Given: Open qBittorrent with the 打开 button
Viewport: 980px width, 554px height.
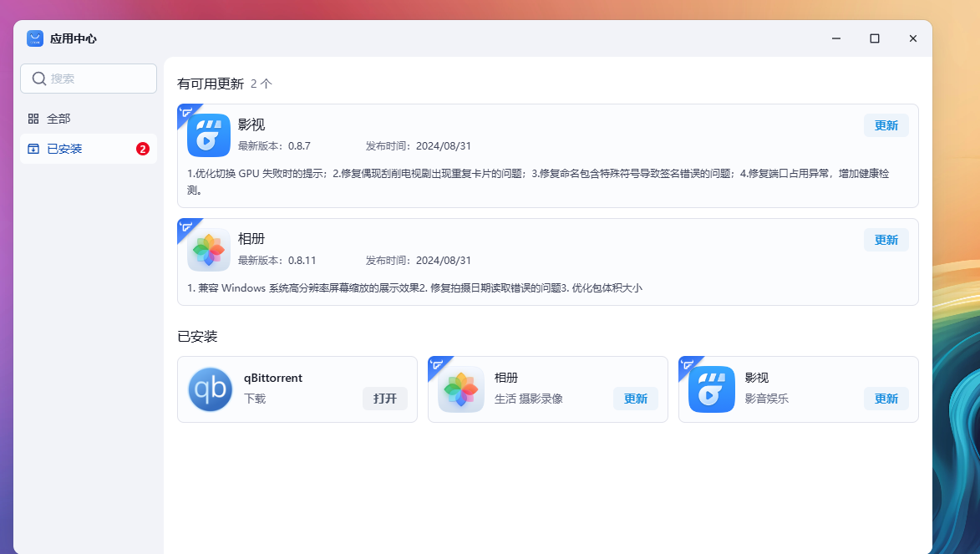Looking at the screenshot, I should pyautogui.click(x=385, y=399).
